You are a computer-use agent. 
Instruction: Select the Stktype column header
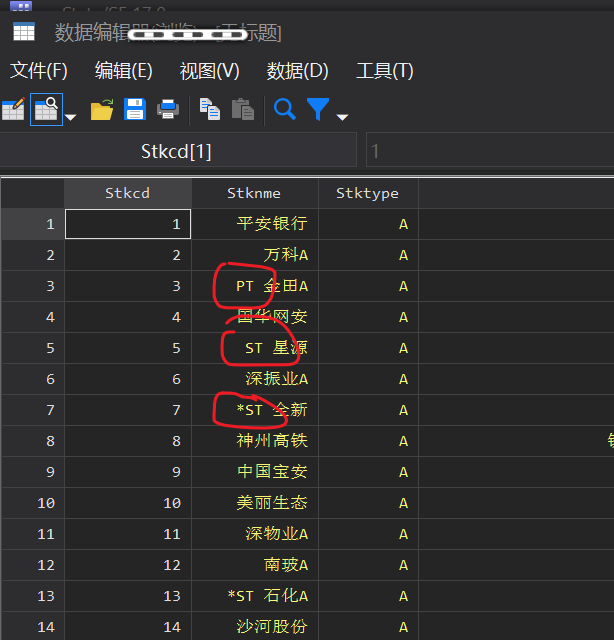tap(368, 193)
